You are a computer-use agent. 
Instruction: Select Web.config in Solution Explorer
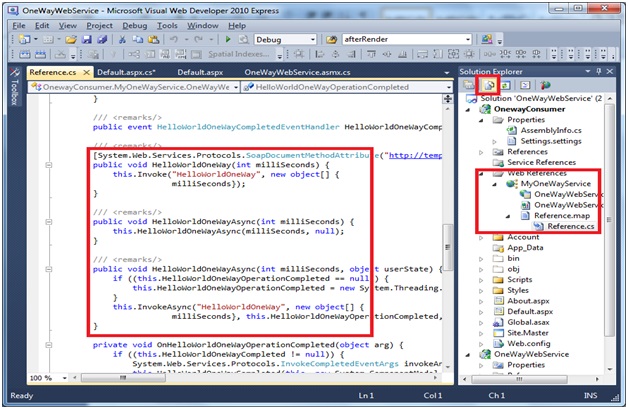point(529,344)
